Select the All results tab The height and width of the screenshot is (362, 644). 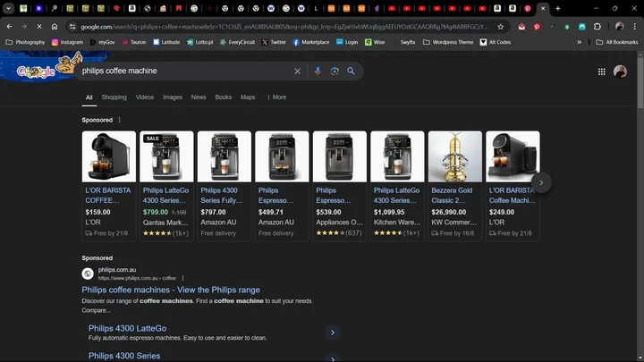pyautogui.click(x=89, y=97)
